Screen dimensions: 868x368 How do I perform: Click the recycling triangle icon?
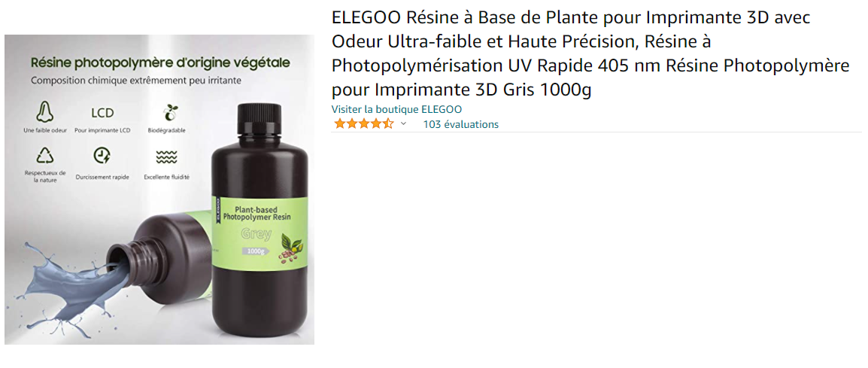[45, 156]
